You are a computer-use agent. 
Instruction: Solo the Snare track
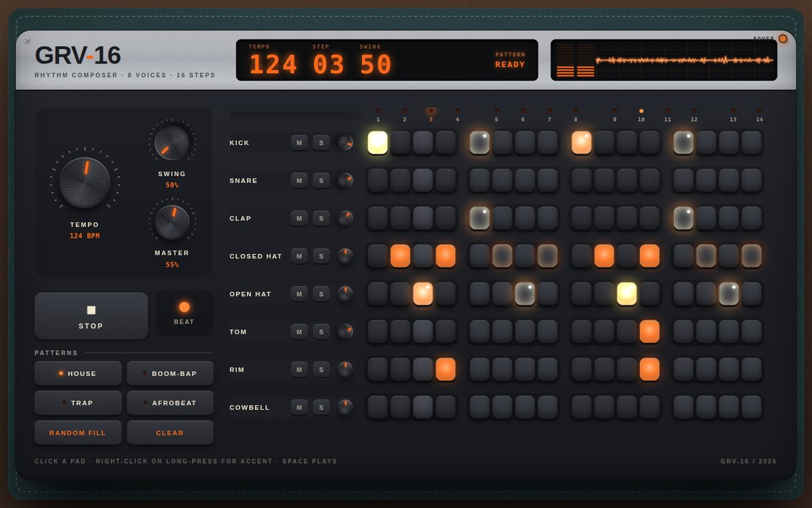coord(321,180)
